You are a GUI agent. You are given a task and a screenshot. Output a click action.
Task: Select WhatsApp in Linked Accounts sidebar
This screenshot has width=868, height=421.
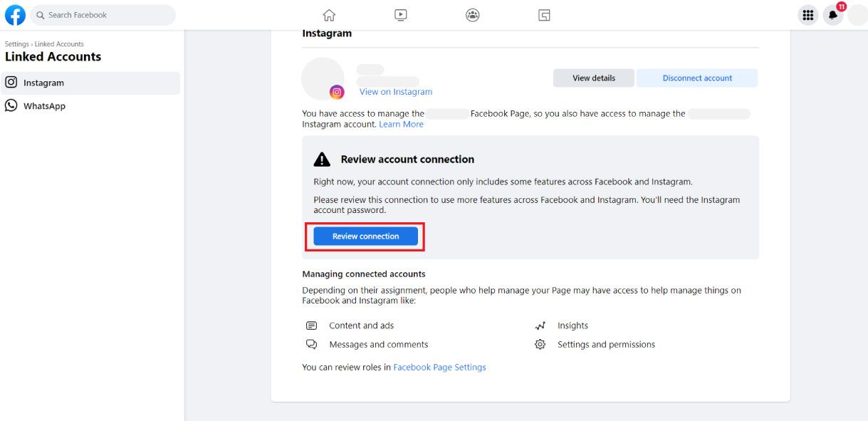[x=90, y=105]
